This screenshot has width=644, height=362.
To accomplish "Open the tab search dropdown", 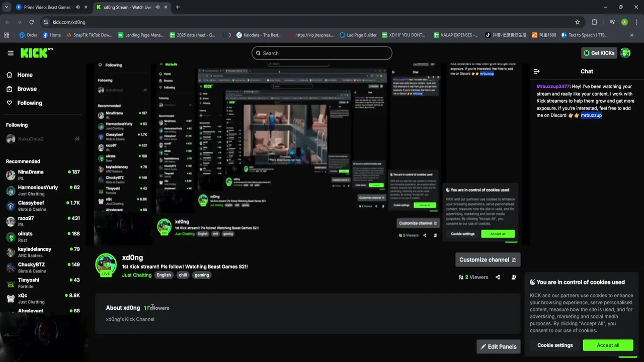I will click(x=7, y=7).
